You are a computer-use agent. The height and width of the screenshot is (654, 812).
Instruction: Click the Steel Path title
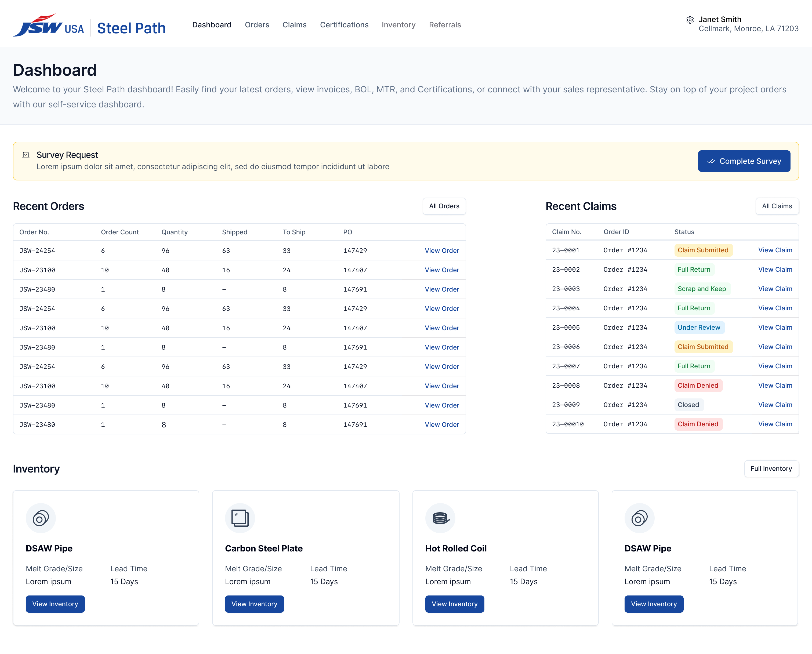pyautogui.click(x=131, y=28)
